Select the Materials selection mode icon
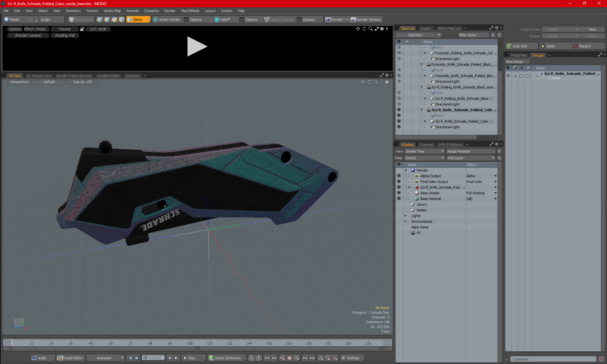The height and width of the screenshot is (364, 607). [x=121, y=20]
